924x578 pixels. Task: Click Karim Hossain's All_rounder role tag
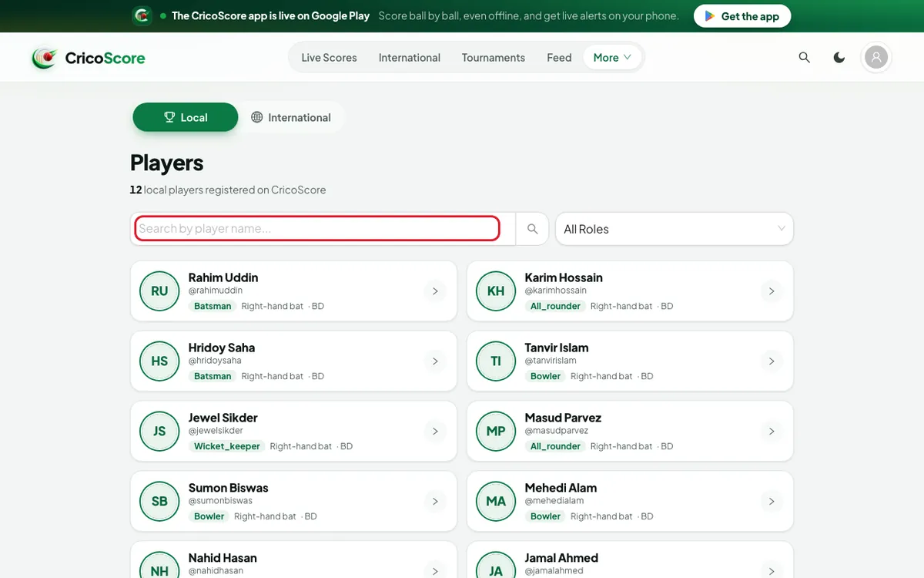555,306
